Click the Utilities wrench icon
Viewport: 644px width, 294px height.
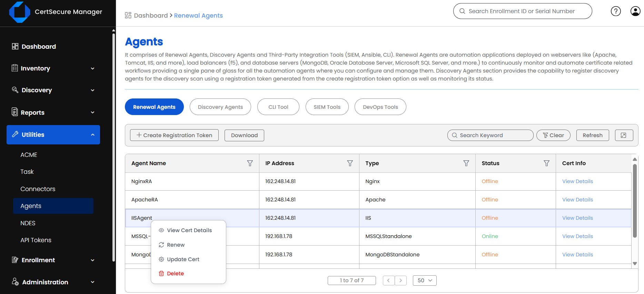point(15,134)
